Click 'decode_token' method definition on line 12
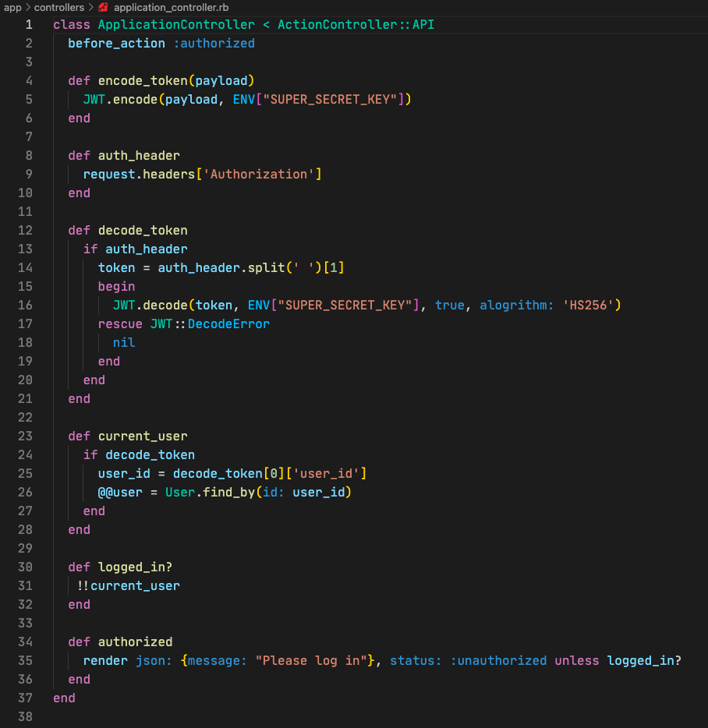This screenshot has height=728, width=708. coord(143,230)
